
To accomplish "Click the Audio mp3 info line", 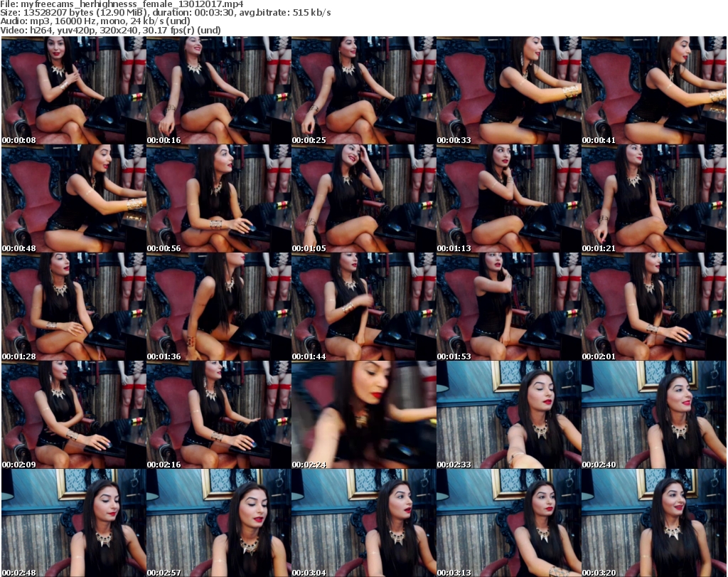I will (x=95, y=21).
